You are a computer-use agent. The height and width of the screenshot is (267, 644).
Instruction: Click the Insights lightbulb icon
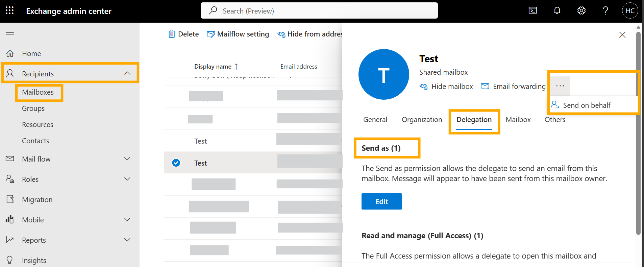click(10, 260)
